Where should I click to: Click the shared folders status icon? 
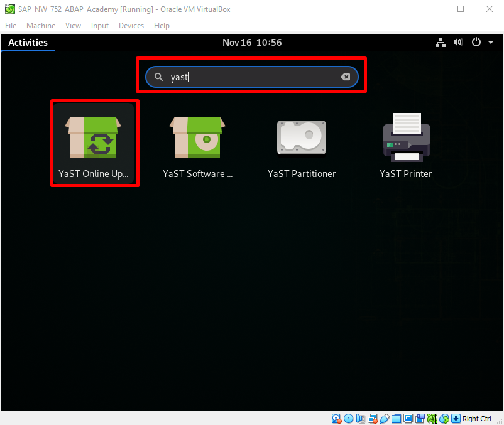point(397,419)
